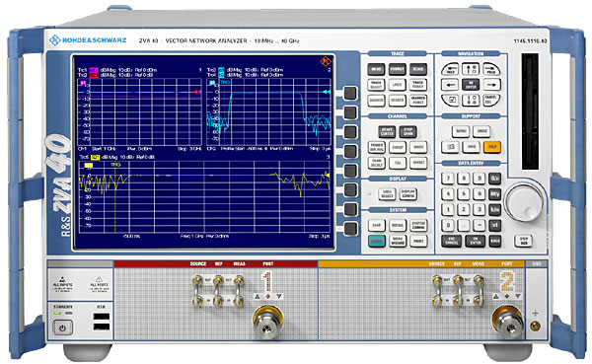592x364 pixels.
Task: Push the INFO key
Action: [x=472, y=147]
